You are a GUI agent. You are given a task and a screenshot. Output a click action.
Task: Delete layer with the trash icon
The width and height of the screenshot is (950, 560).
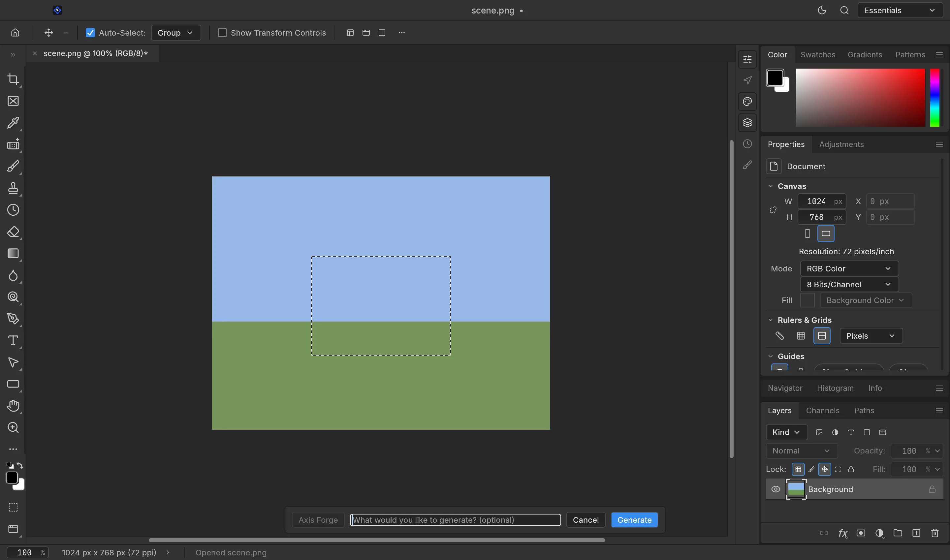coord(934,533)
